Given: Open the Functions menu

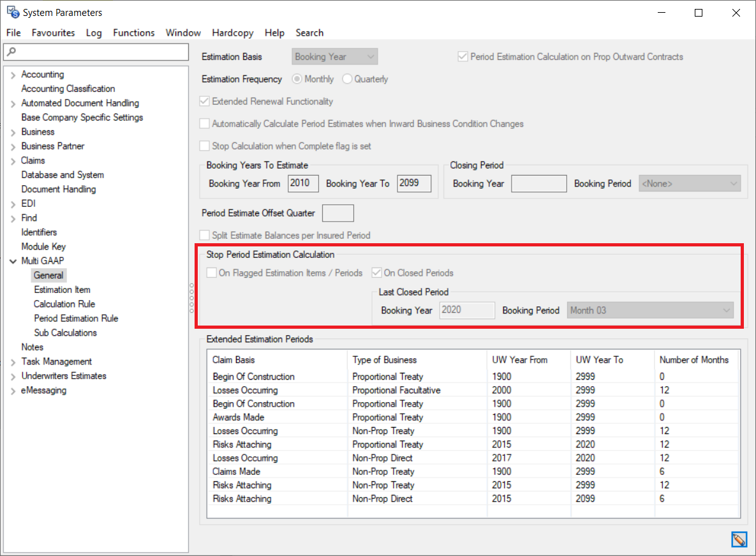Looking at the screenshot, I should coord(133,33).
